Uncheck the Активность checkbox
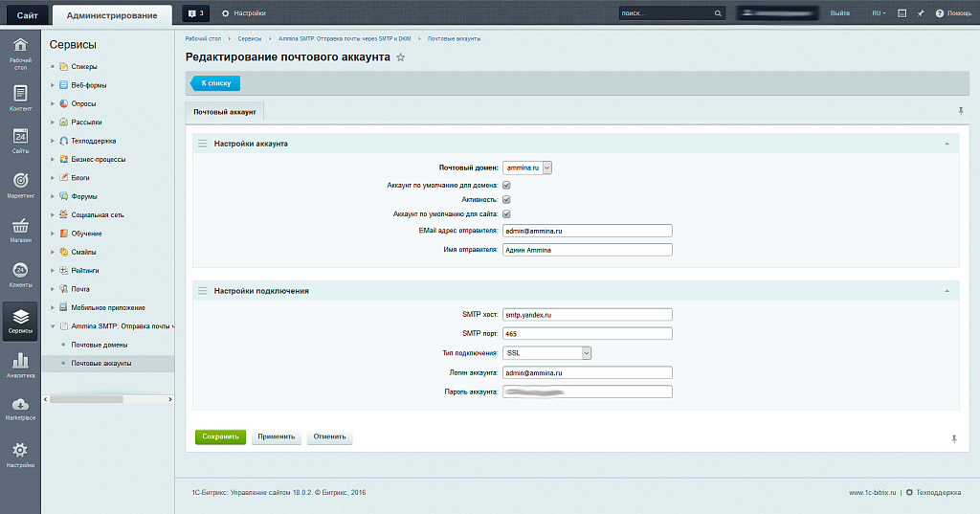The width and height of the screenshot is (980, 514). coord(506,199)
